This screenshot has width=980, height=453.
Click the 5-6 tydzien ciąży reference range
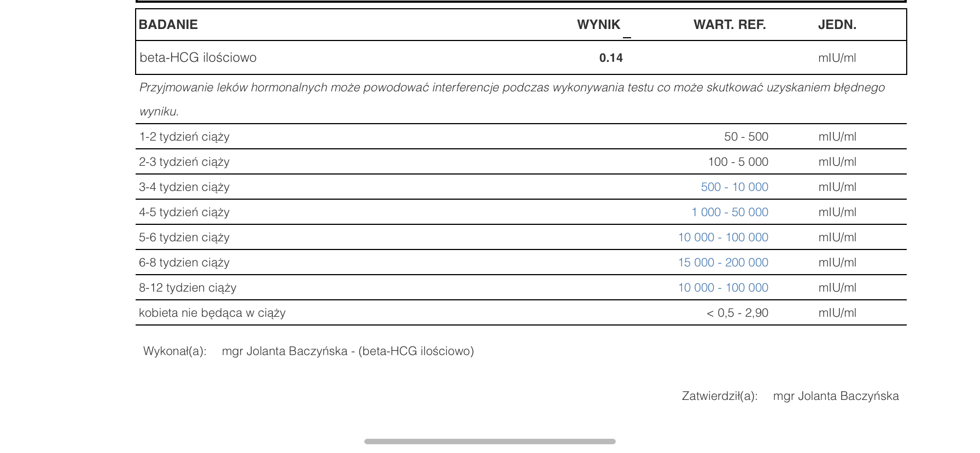tap(723, 237)
